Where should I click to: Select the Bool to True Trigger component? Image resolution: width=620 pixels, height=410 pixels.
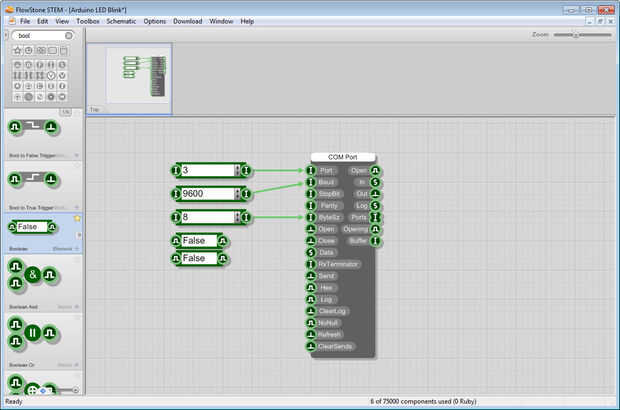tap(44, 187)
